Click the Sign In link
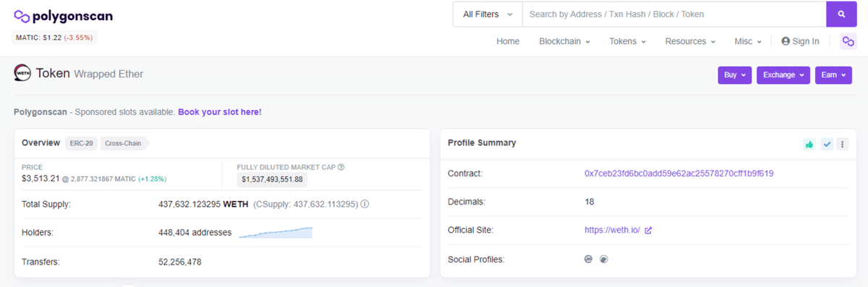The width and height of the screenshot is (868, 287). tap(800, 41)
